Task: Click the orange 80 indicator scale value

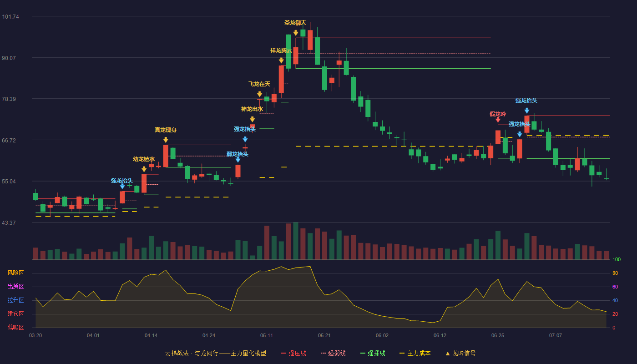Action: pyautogui.click(x=615, y=273)
